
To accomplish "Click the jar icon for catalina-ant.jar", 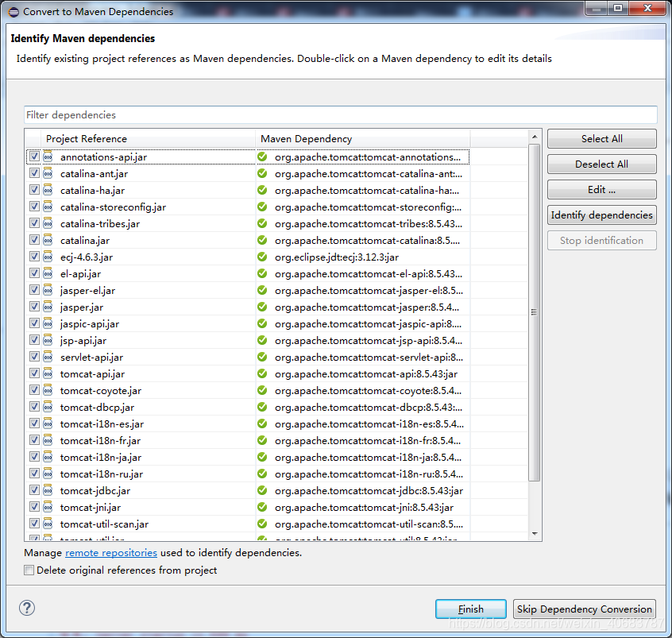I will 48,174.
